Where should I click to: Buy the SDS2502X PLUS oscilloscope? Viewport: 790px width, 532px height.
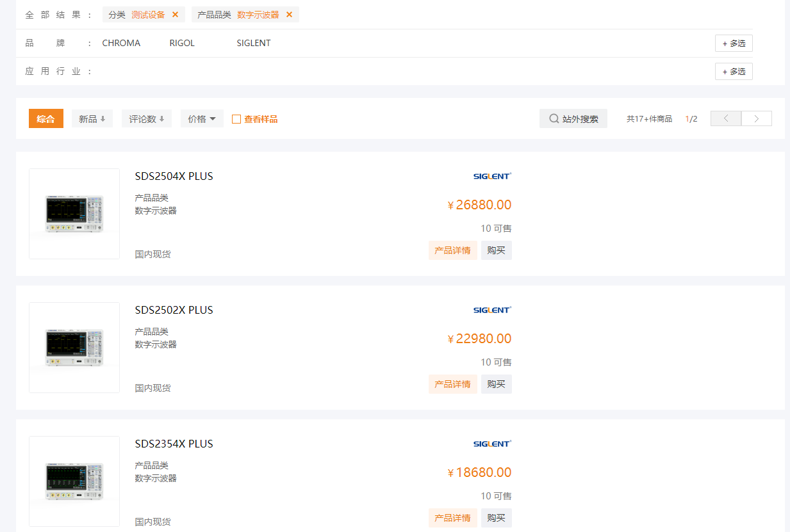click(497, 384)
